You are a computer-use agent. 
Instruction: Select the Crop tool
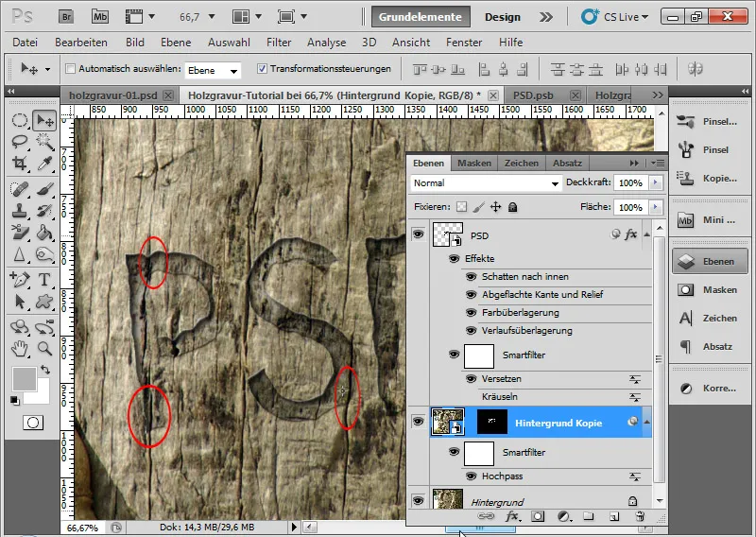[x=19, y=164]
